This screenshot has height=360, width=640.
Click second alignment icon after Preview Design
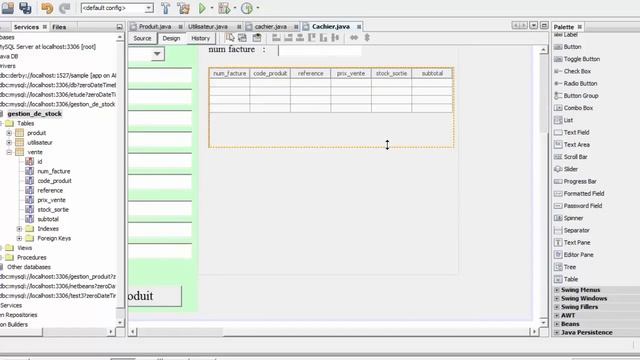tap(288, 38)
